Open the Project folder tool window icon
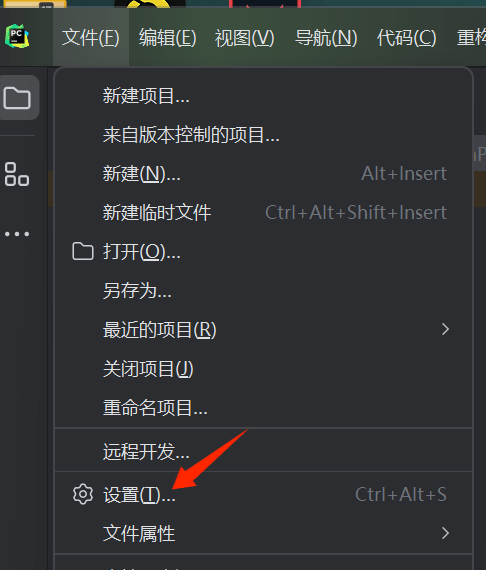This screenshot has width=486, height=570. click(17, 98)
